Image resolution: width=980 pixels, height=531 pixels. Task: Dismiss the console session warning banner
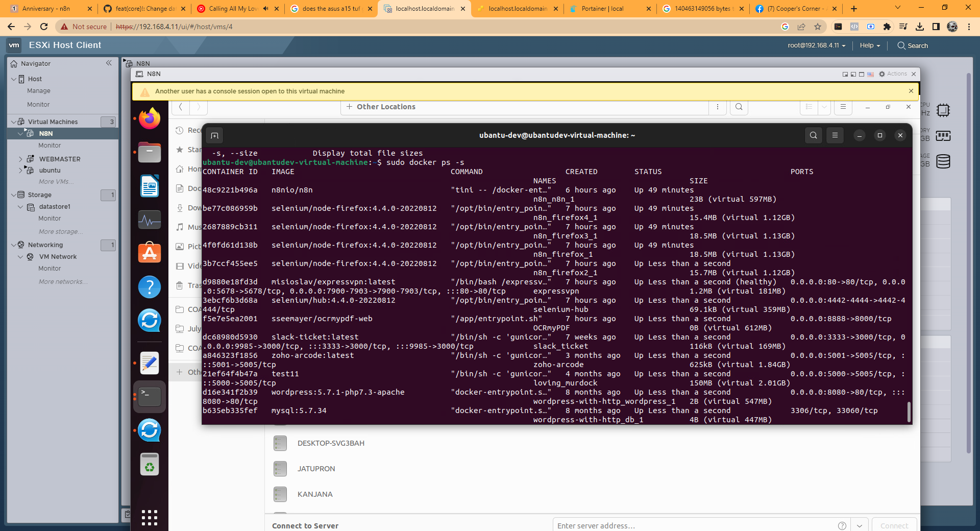tap(911, 91)
